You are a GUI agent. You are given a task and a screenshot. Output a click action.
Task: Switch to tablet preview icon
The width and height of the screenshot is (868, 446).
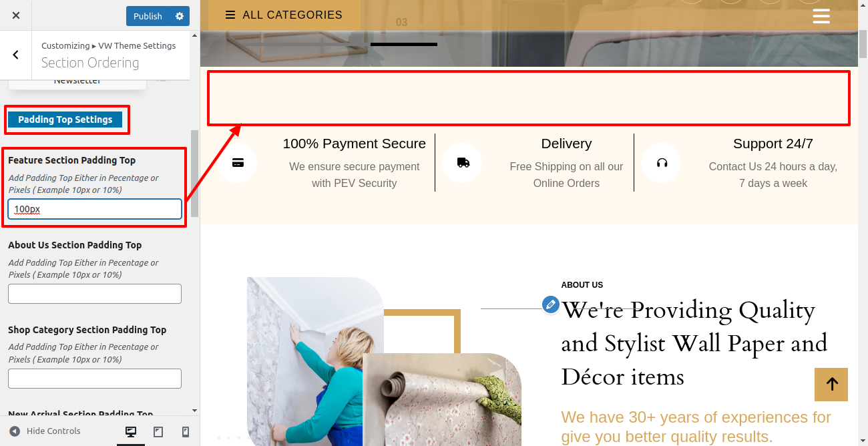point(158,431)
